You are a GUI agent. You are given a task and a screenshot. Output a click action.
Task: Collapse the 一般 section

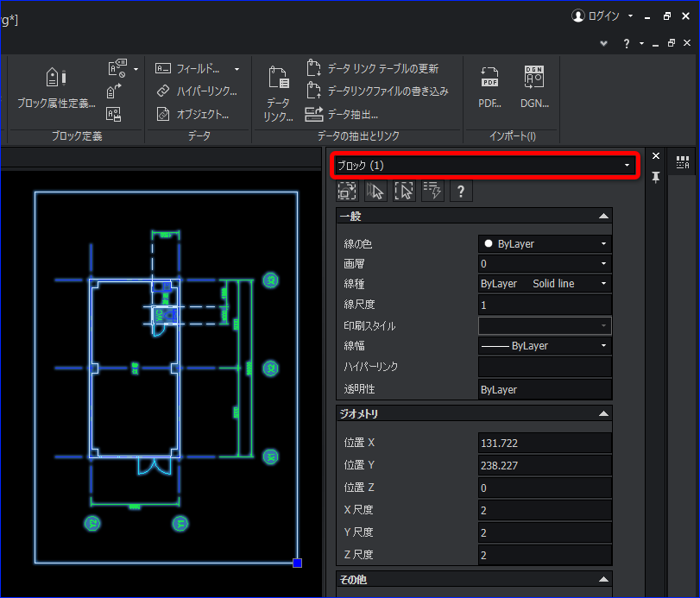click(x=603, y=217)
